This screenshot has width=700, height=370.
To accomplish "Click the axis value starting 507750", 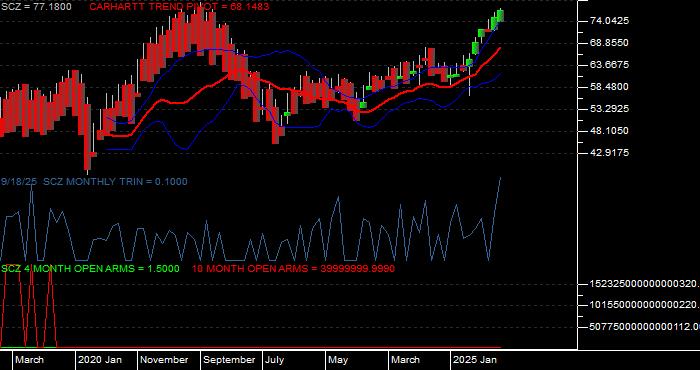I will pos(644,327).
